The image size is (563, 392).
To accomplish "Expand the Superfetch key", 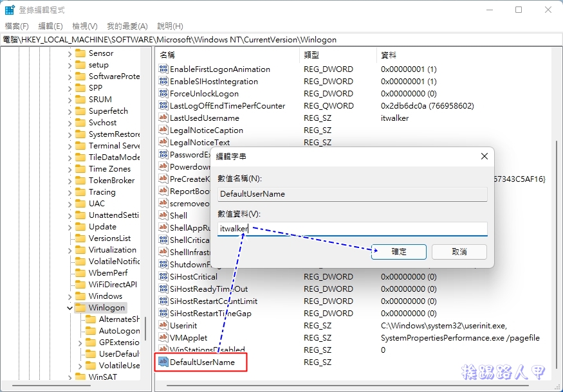I will [69, 112].
